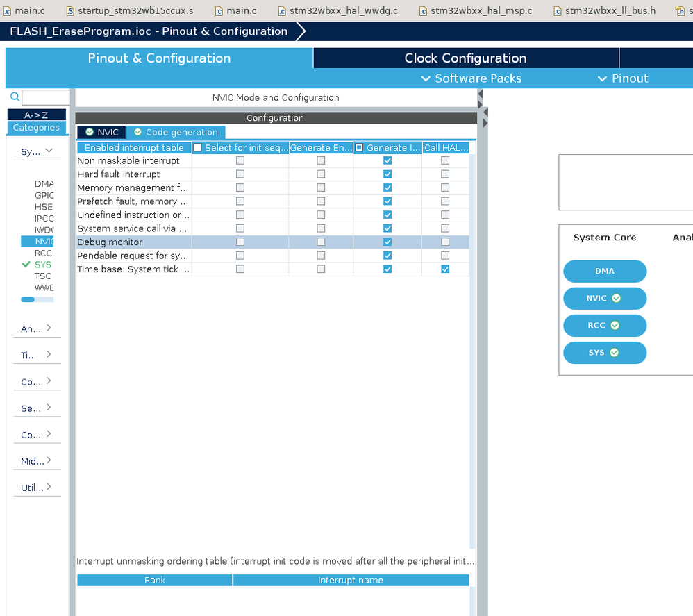Click the sidebar horizontal scrollbar thumb
Screen dimensions: 693x616
click(x=27, y=299)
